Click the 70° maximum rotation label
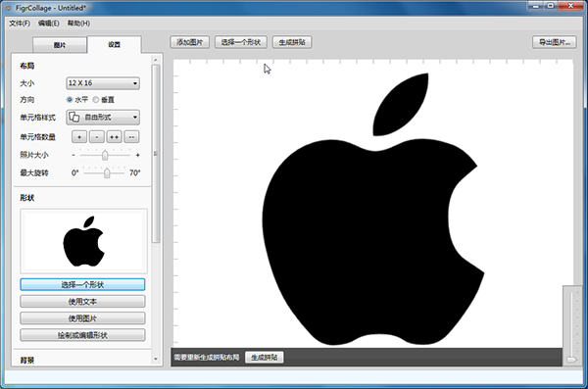Image resolution: width=588 pixels, height=389 pixels. pos(135,172)
